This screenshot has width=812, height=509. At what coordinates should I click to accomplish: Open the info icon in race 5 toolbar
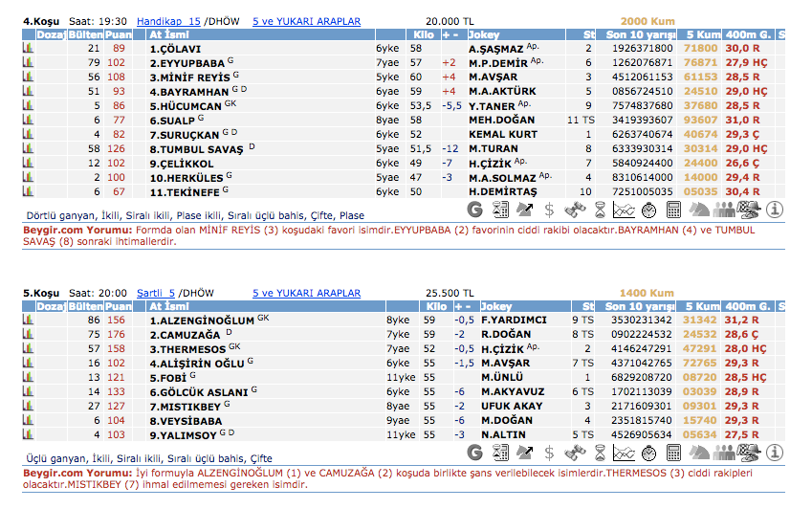click(775, 452)
